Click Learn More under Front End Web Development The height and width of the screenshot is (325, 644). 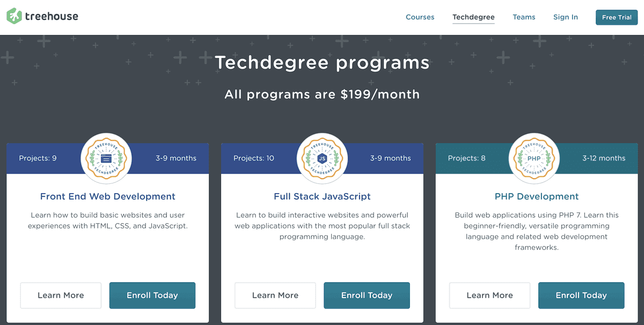[61, 295]
